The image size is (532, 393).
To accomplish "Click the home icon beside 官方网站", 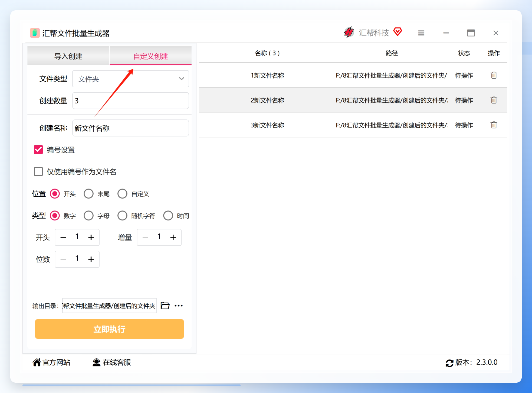I will click(x=37, y=362).
